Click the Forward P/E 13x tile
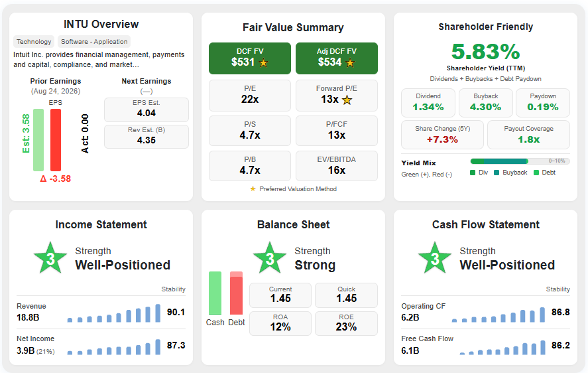588x373 pixels. pos(337,96)
